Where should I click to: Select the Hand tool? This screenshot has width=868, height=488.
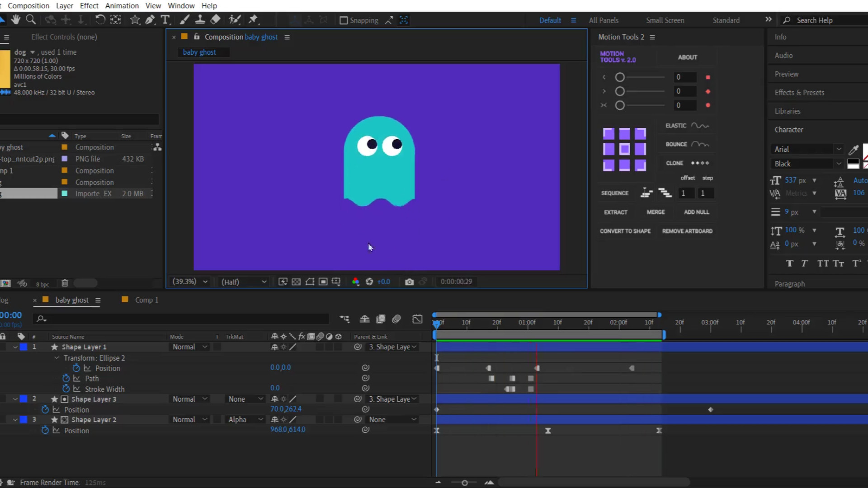[16, 19]
